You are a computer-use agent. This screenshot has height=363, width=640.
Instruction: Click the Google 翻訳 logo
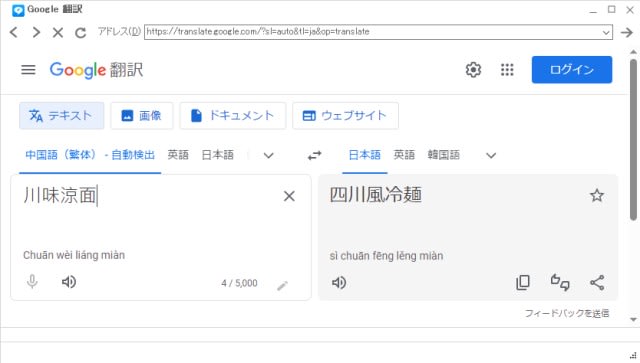96,70
